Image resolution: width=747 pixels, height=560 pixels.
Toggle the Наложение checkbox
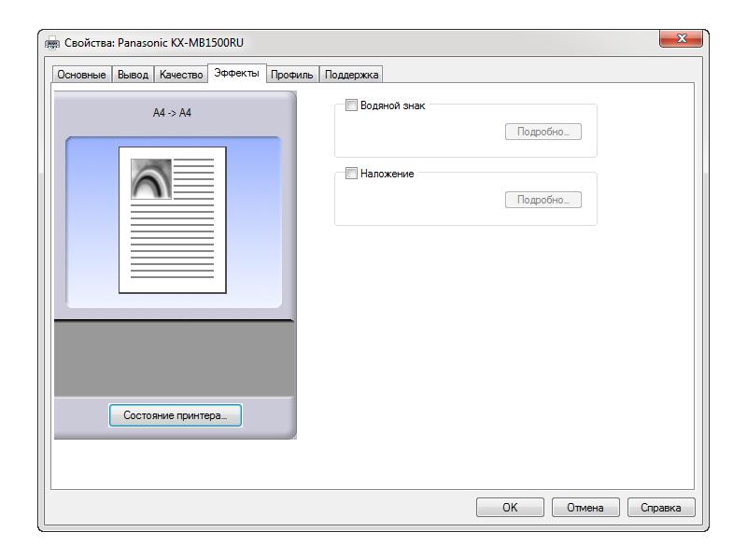(351, 174)
